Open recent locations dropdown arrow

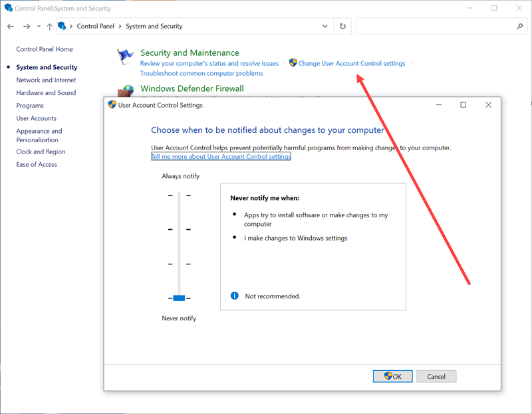(x=39, y=26)
